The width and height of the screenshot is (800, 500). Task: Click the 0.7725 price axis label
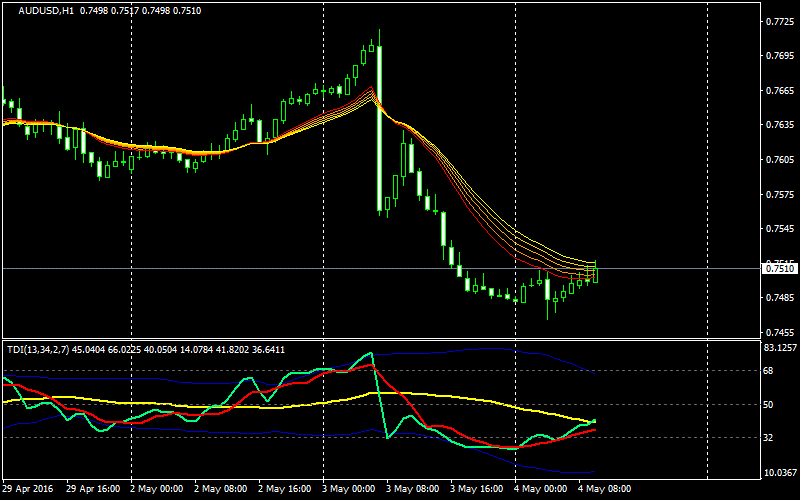pos(780,22)
